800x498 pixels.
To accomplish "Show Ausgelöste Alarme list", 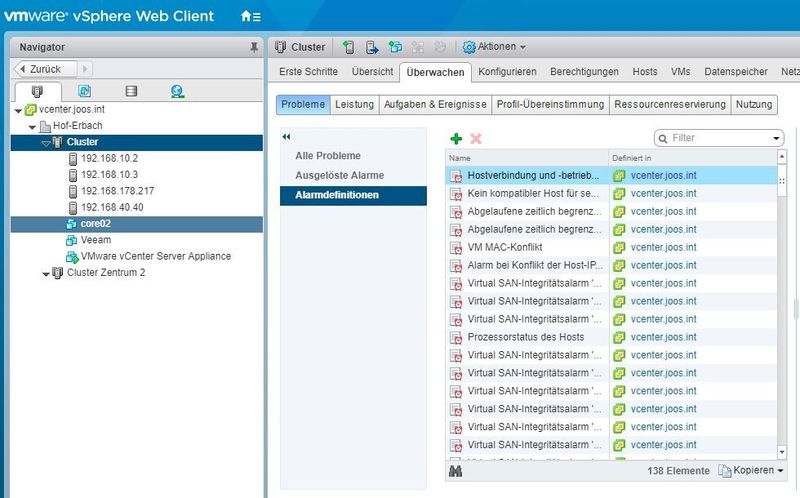I will pos(340,175).
